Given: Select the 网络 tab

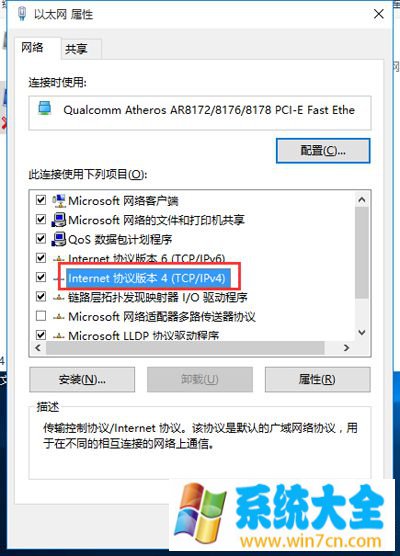Looking at the screenshot, I should coord(32,47).
